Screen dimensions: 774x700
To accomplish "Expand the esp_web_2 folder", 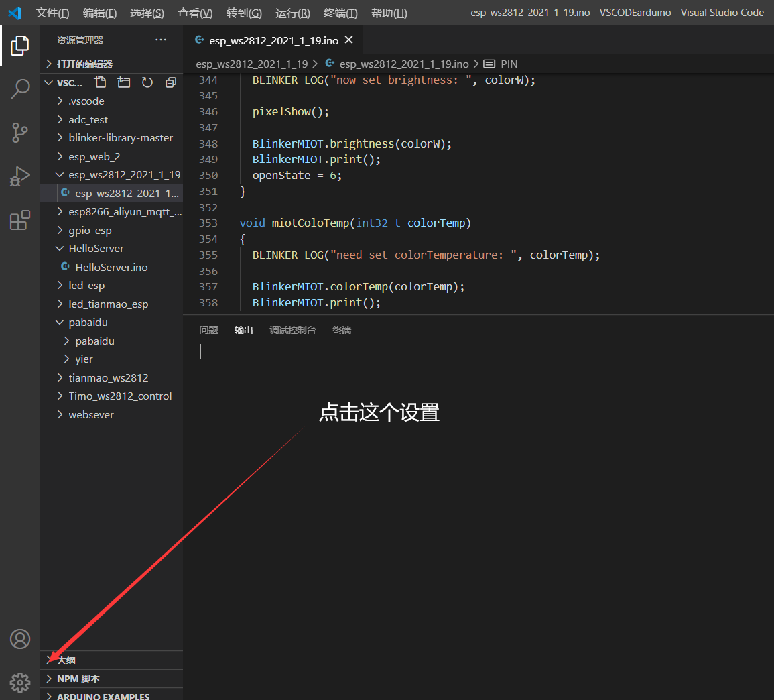I will pyautogui.click(x=111, y=157).
